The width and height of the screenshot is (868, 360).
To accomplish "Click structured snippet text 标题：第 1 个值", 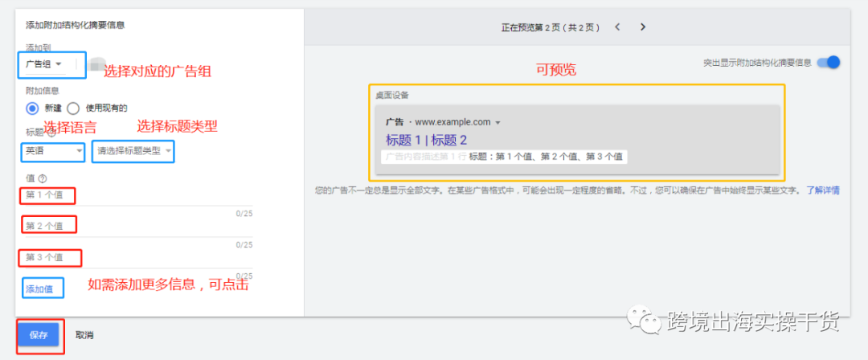I will [x=501, y=157].
